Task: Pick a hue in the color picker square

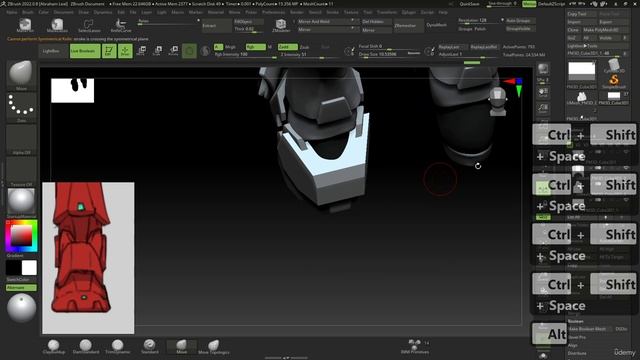Action: (21, 236)
